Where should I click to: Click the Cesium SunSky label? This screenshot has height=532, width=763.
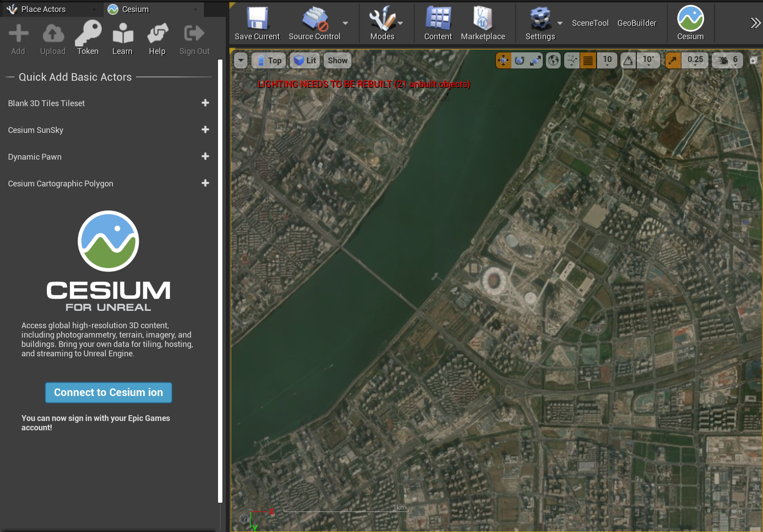point(36,130)
